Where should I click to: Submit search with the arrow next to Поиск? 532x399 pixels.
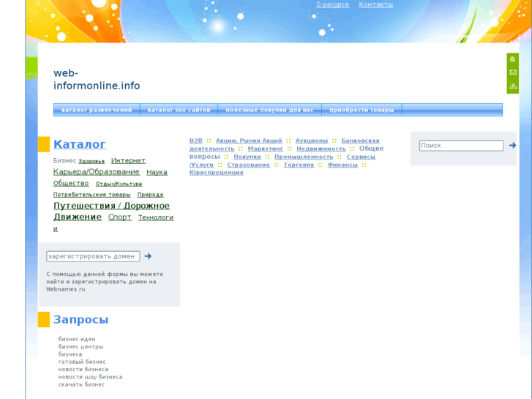click(x=513, y=146)
